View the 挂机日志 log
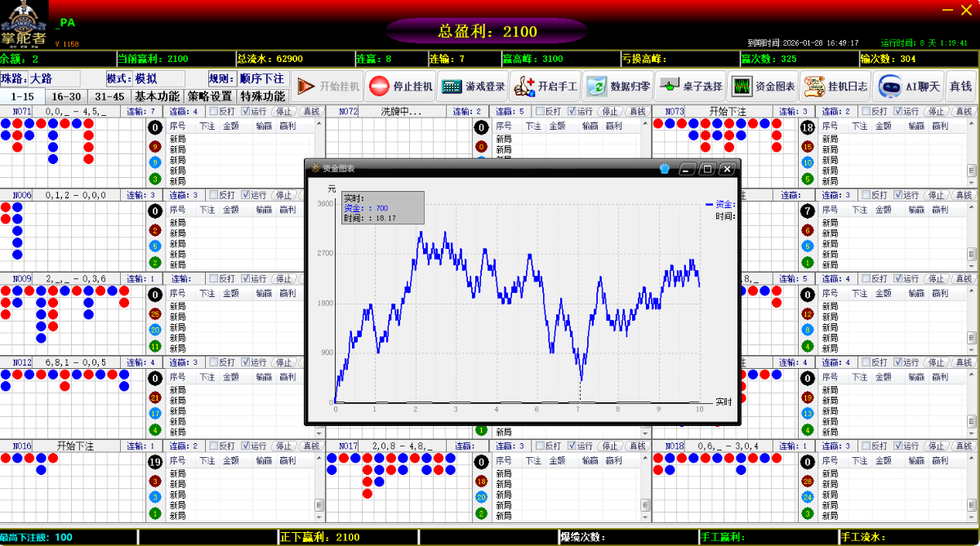 (x=835, y=87)
